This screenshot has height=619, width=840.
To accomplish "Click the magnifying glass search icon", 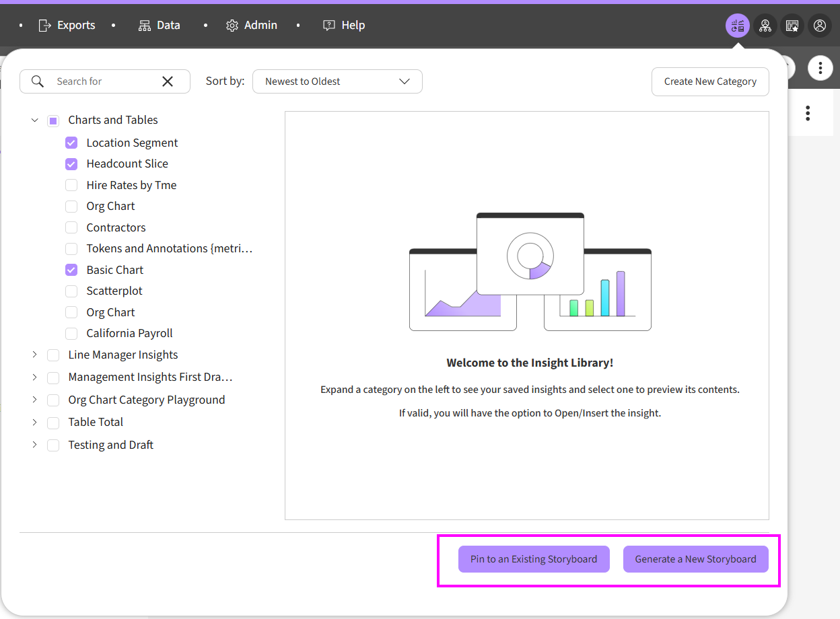I will click(38, 81).
